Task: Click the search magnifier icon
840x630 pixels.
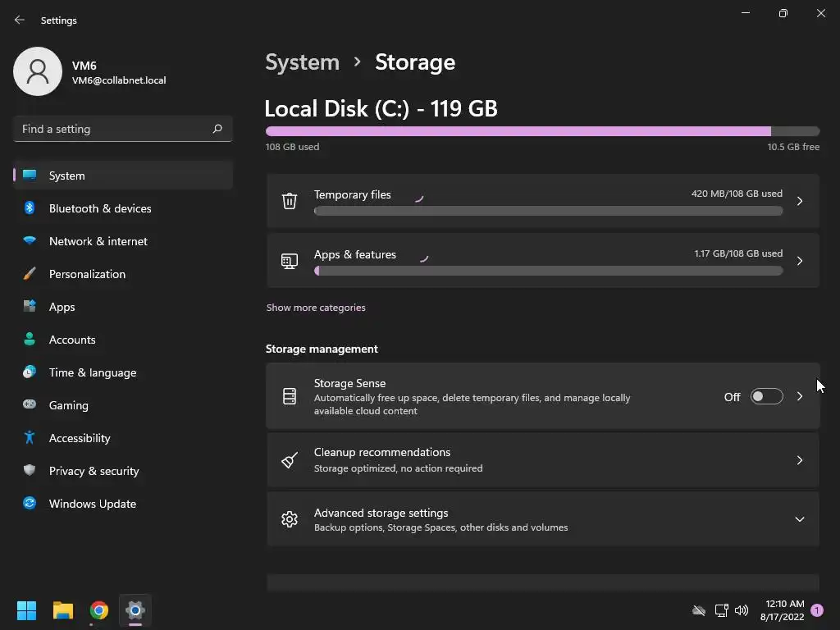Action: click(217, 129)
